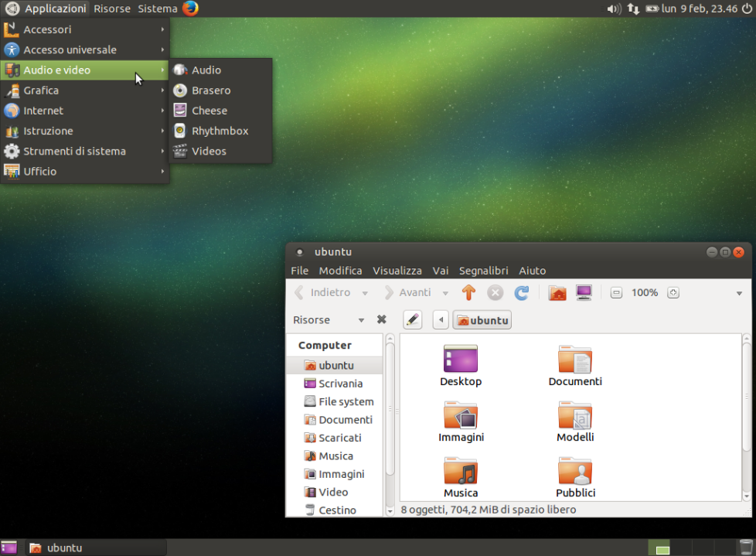Image resolution: width=756 pixels, height=556 pixels.
Task: Open the Indietro history dropdown arrow
Action: 365,293
